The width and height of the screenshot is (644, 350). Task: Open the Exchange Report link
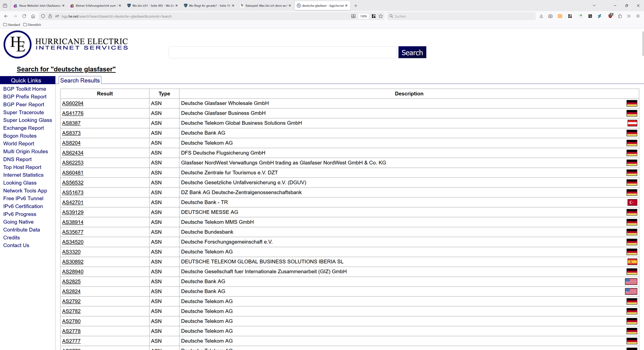(23, 128)
